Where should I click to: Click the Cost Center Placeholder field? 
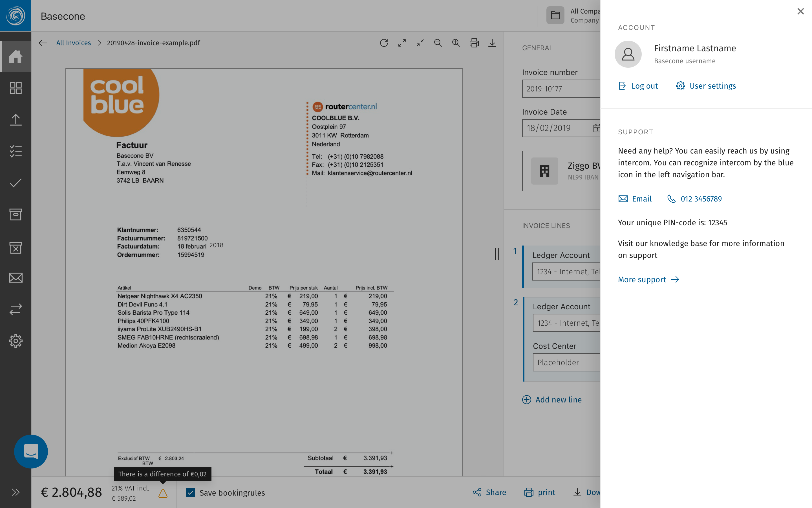(x=566, y=363)
